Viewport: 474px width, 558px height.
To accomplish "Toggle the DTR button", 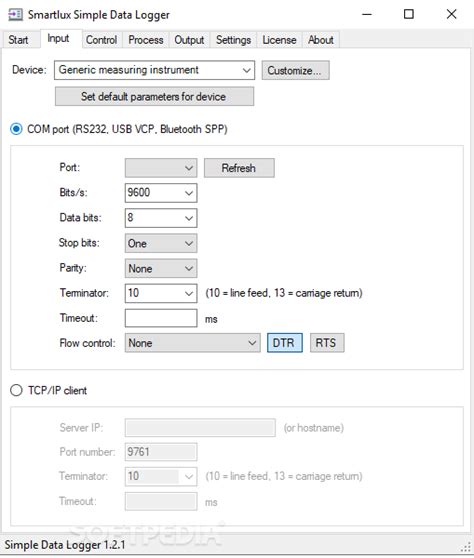I will click(x=285, y=343).
